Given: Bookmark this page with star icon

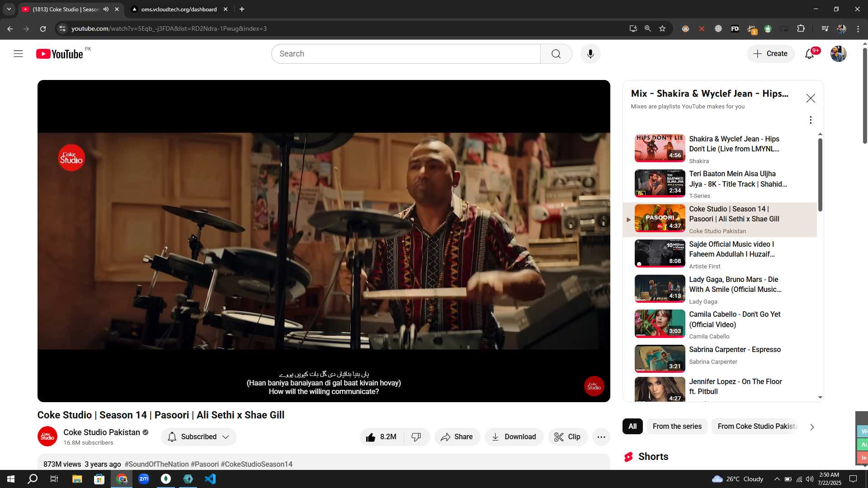Looking at the screenshot, I should click(x=662, y=28).
